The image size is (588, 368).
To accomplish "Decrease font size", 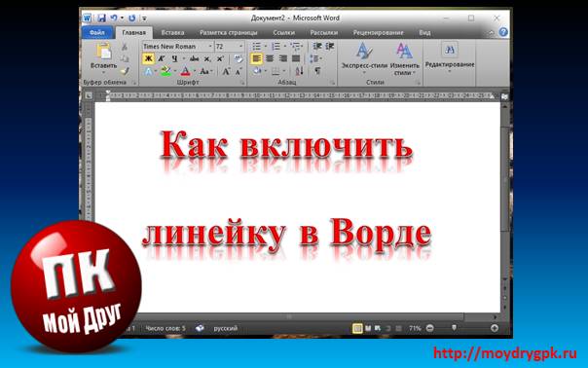I will (239, 71).
